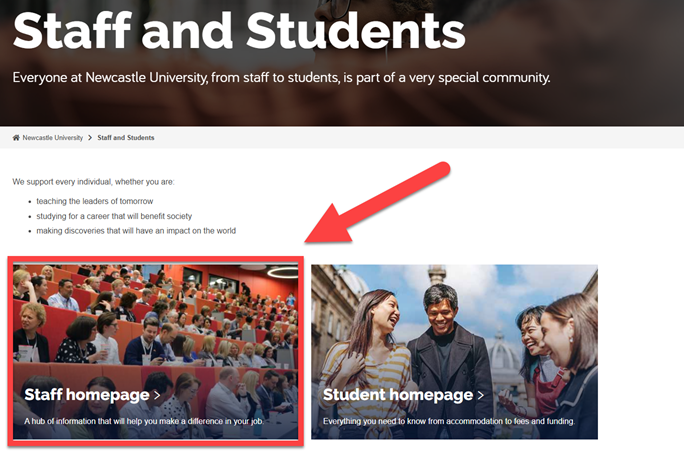684x457 pixels.
Task: Click 'studying for a career' bullet text
Action: pos(114,216)
